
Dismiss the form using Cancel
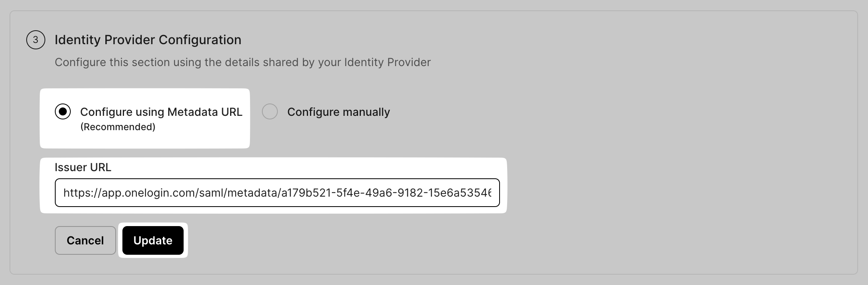click(85, 240)
